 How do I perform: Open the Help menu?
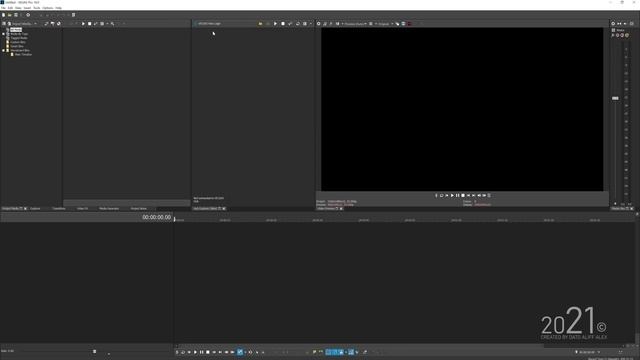58,8
